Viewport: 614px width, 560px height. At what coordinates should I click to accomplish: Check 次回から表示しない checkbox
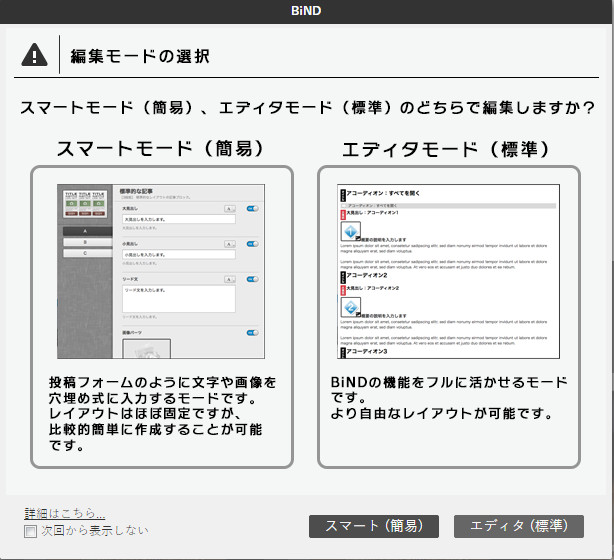coord(30,531)
